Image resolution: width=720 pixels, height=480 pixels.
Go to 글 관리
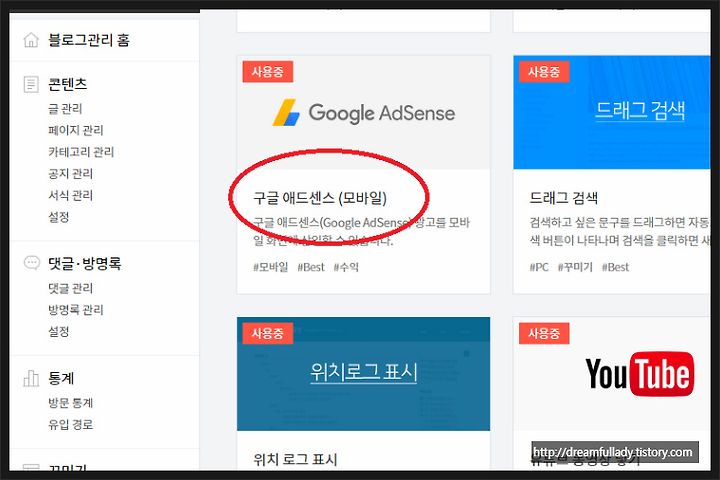click(65, 108)
